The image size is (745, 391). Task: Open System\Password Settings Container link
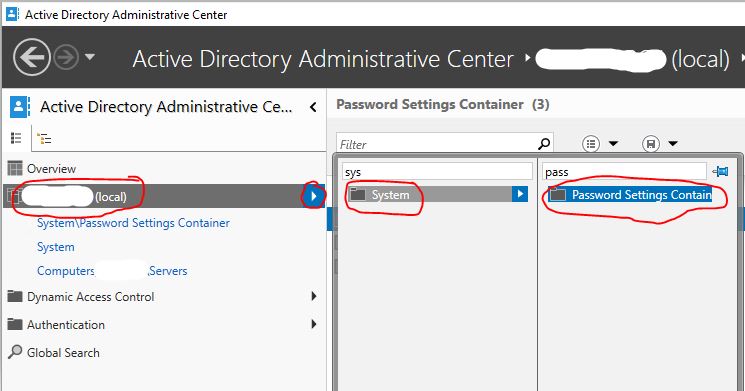pos(133,223)
